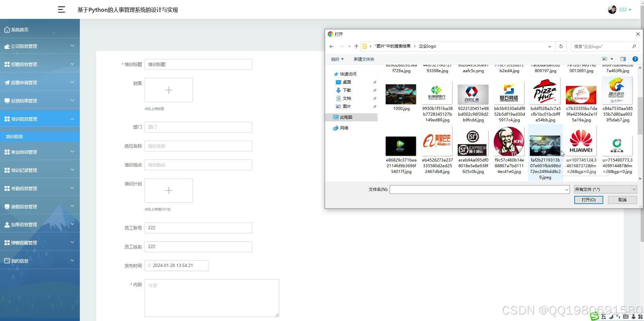Image resolution: width=644 pixels, height=321 pixels.
Task: Open filename combo dropdown arrow
Action: pos(567,189)
